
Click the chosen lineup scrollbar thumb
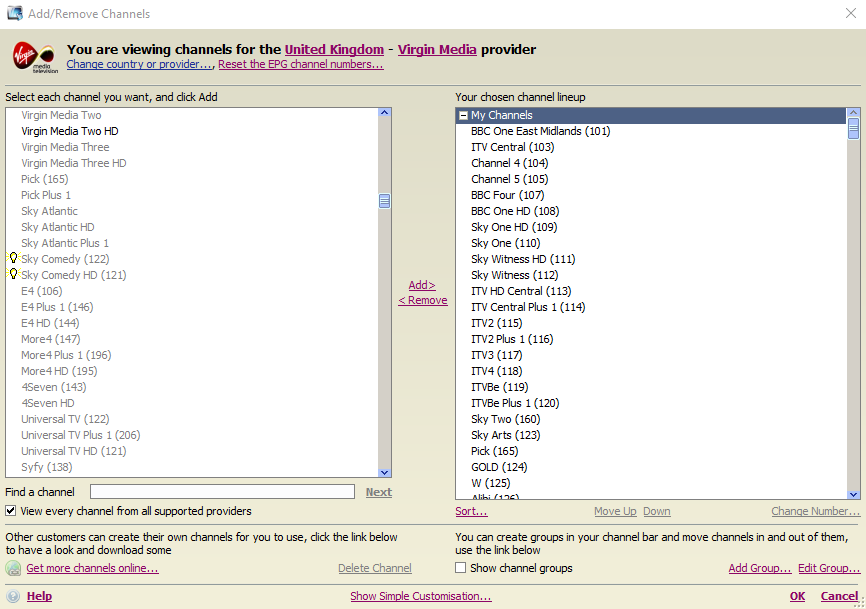click(853, 128)
